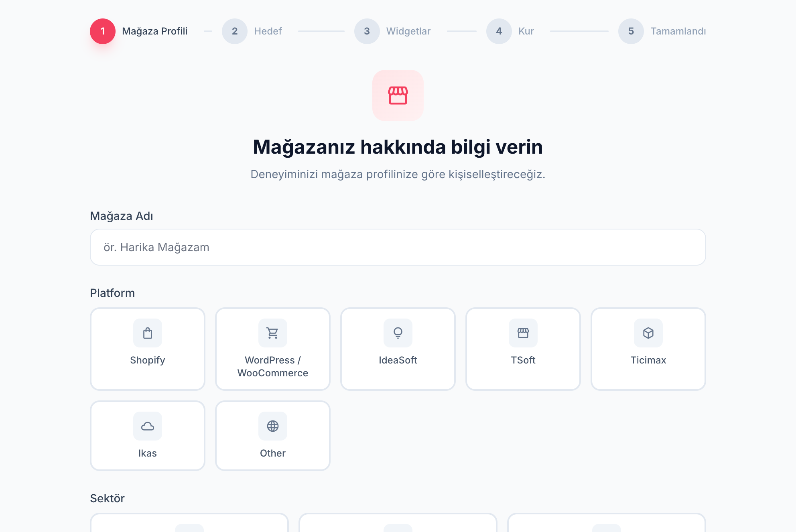Choose the Ticimax platform card

[x=648, y=349]
